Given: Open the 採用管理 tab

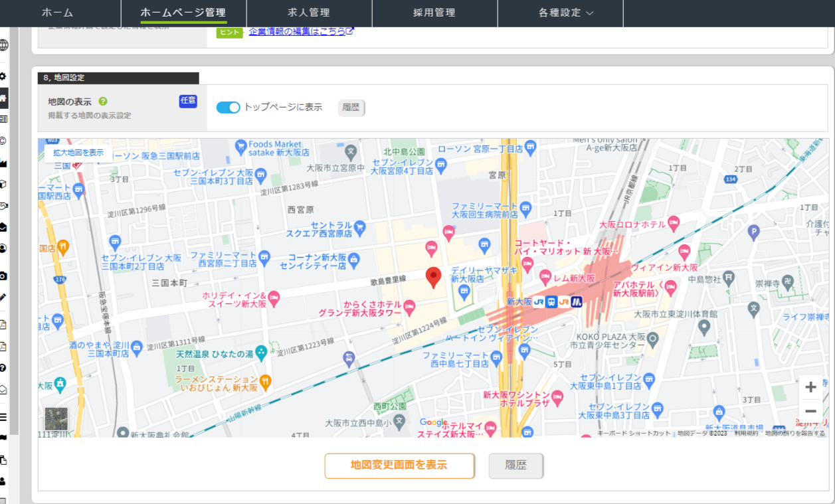Looking at the screenshot, I should pos(434,13).
